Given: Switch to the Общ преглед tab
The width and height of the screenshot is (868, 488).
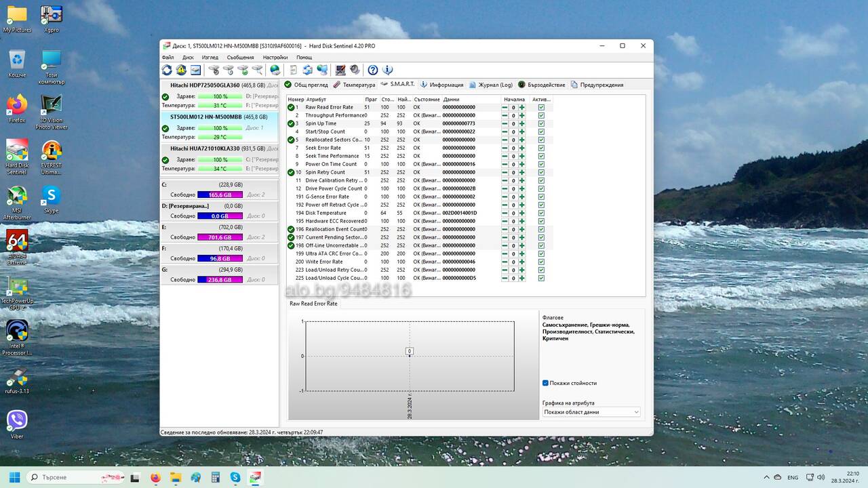Looking at the screenshot, I should (x=306, y=85).
